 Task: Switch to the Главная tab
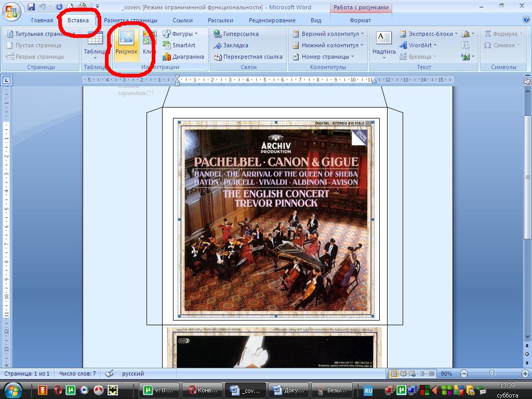tap(42, 20)
